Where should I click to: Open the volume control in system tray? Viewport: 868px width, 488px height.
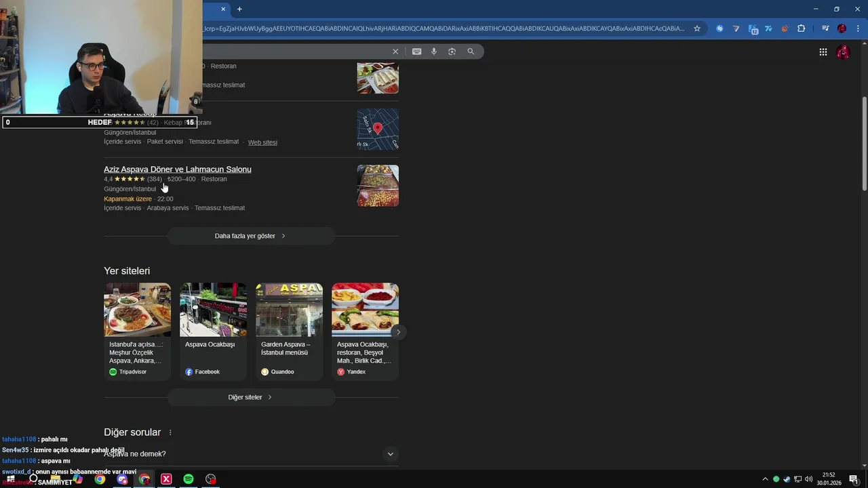coord(808,479)
